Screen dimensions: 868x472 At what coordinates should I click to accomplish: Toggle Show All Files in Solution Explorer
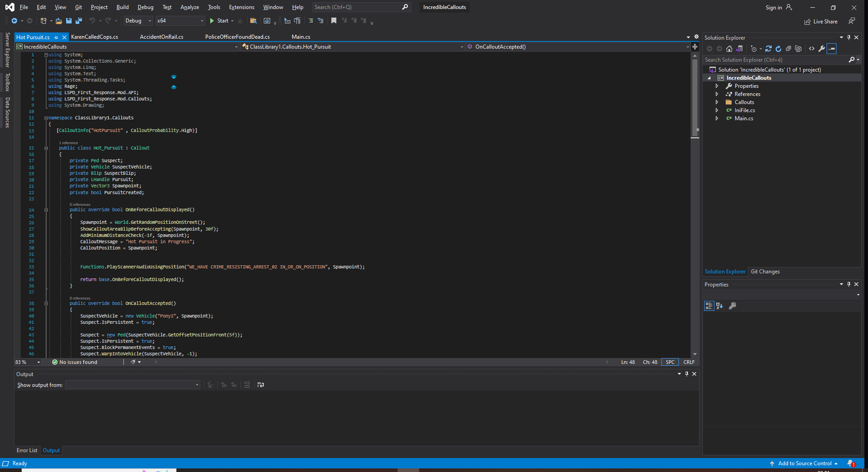[x=798, y=49]
